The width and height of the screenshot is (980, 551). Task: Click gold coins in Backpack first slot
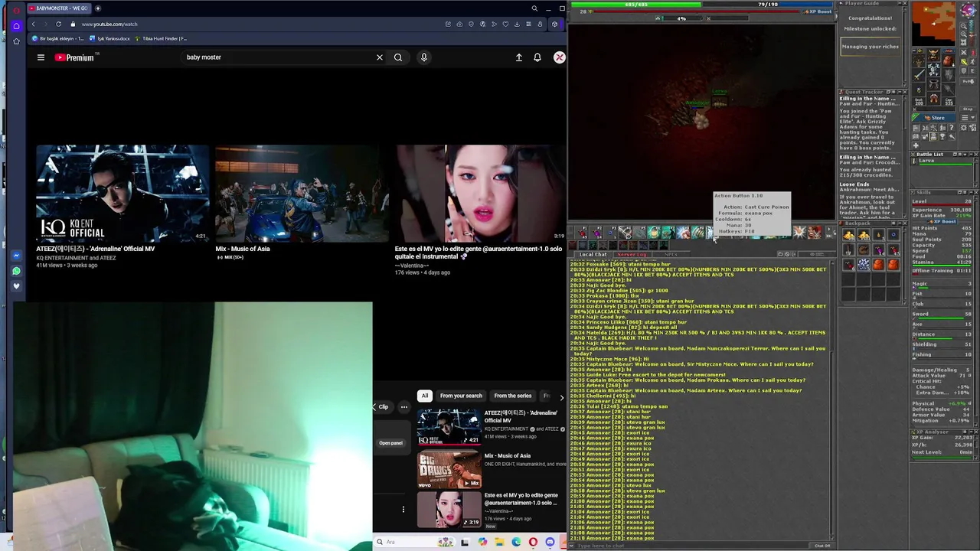(x=849, y=236)
